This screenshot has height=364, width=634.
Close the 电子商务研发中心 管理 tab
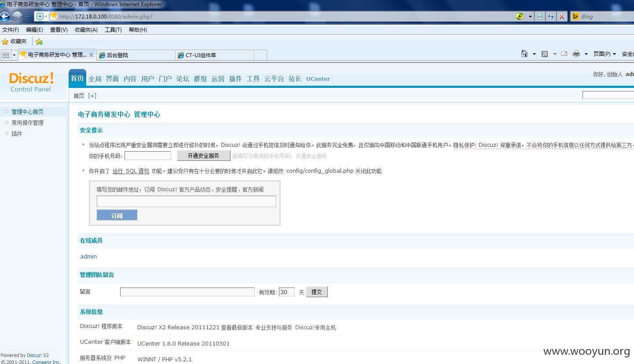tap(91, 55)
